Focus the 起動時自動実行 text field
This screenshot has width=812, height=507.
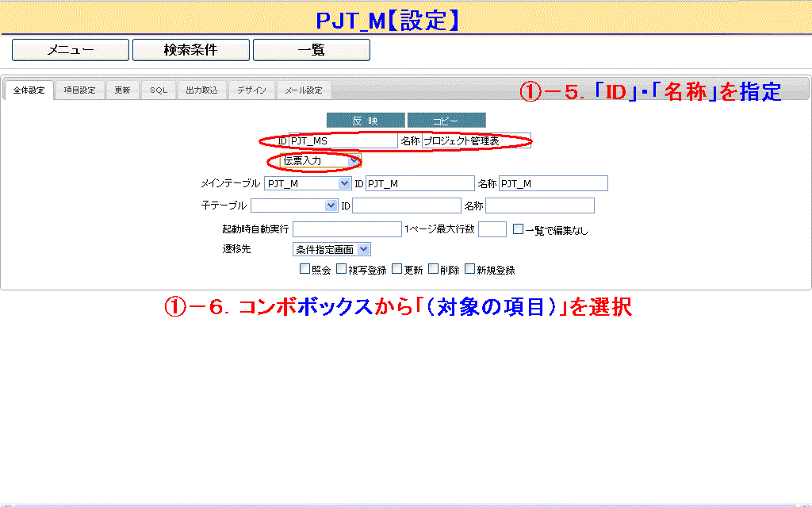[x=347, y=229]
